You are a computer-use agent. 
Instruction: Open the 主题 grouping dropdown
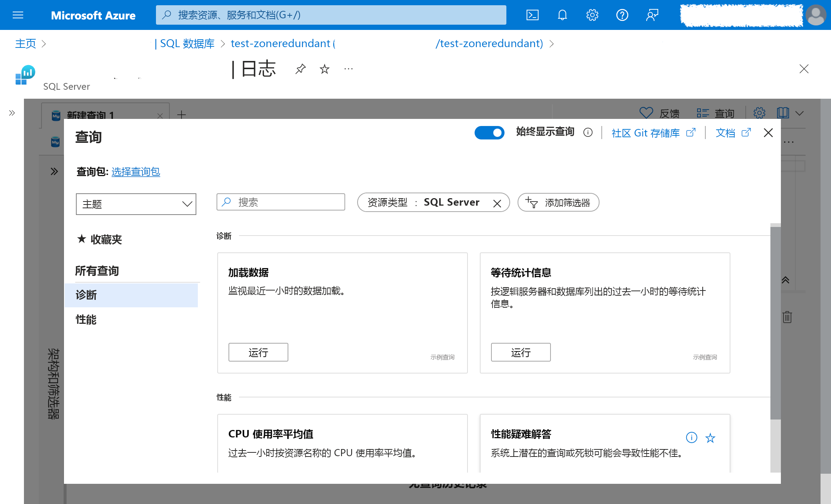(x=136, y=204)
